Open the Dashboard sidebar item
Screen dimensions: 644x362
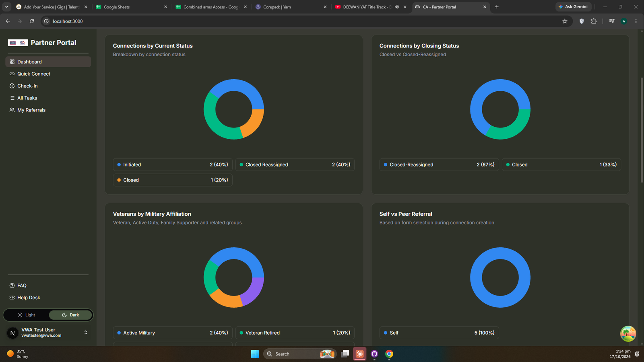click(48, 62)
